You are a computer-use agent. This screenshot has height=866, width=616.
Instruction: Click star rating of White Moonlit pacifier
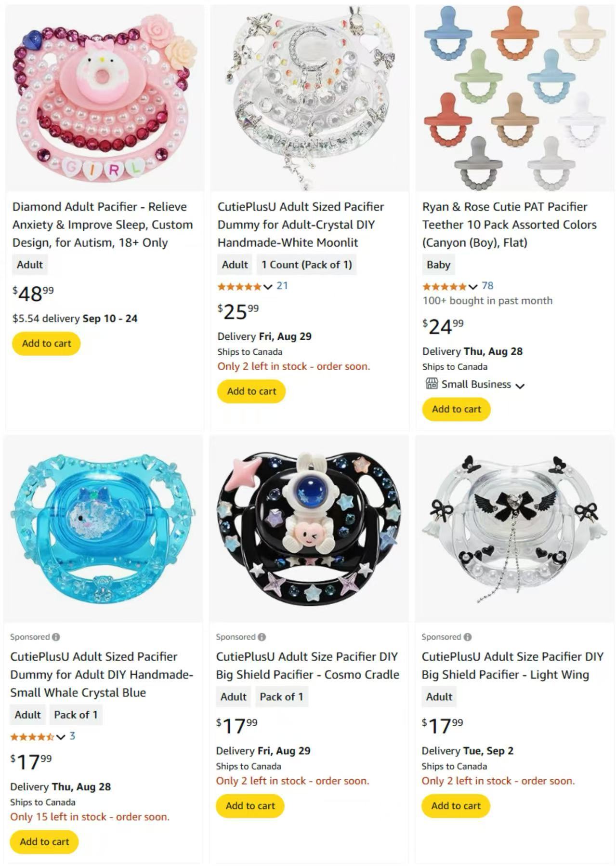pos(239,286)
